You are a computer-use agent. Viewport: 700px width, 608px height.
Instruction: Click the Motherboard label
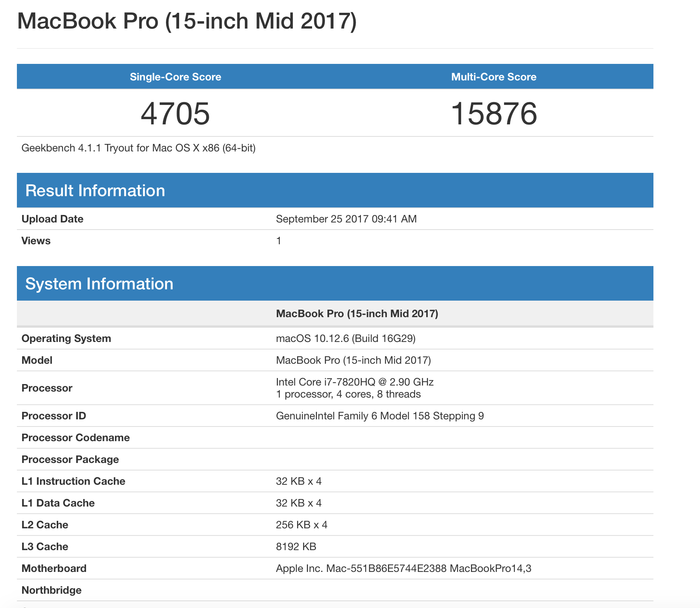[x=54, y=568]
